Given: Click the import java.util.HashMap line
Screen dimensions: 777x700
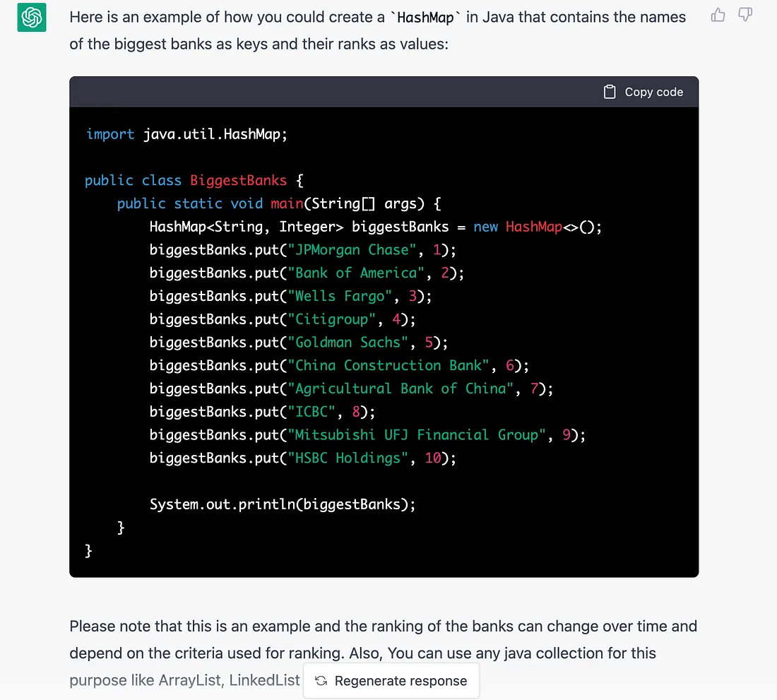Looking at the screenshot, I should tap(186, 134).
